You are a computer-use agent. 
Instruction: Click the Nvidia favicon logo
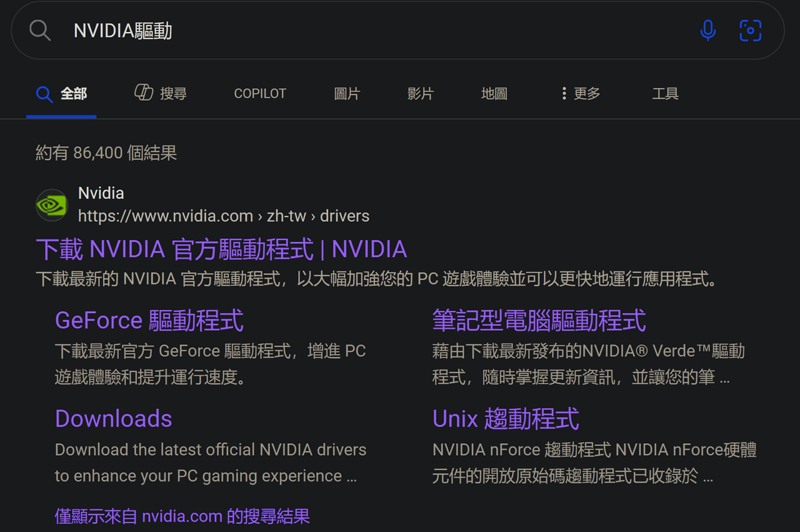click(x=52, y=205)
